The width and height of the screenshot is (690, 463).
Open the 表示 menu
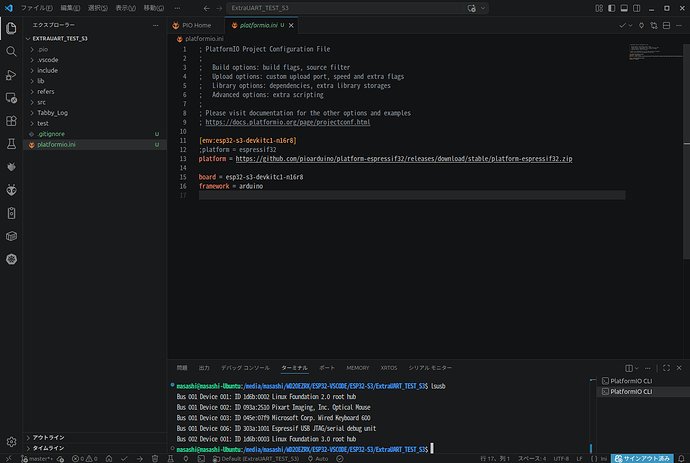125,8
